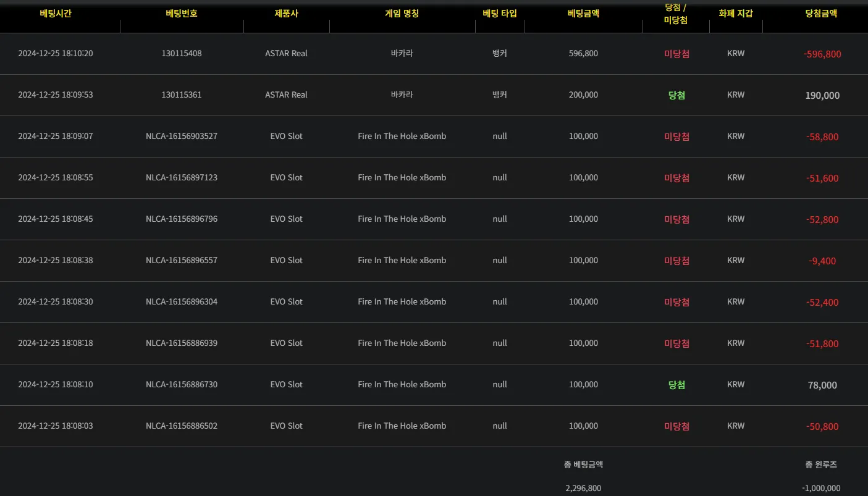Click the 게임 명칭 column header
This screenshot has width=868, height=496.
[x=402, y=14]
